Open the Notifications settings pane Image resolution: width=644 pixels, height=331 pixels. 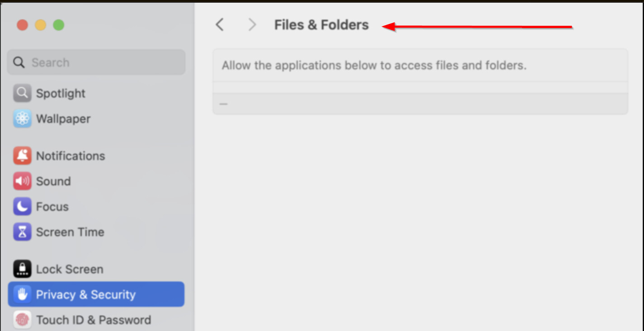(71, 156)
